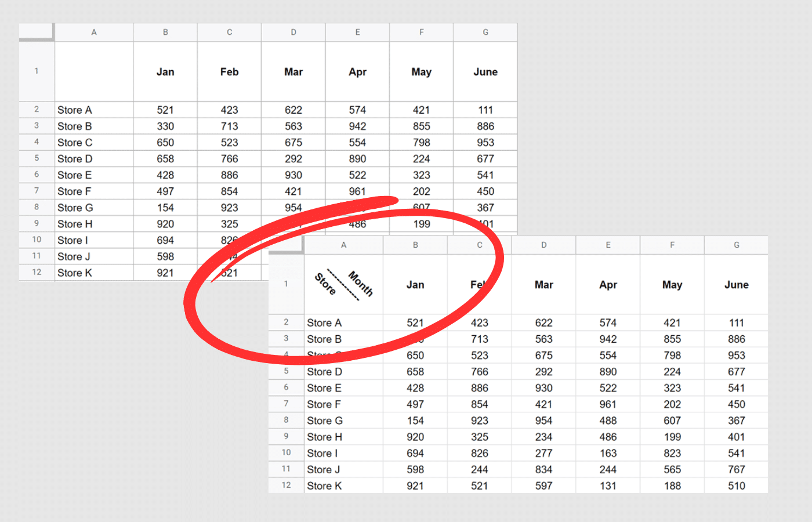Select the June column header cell
This screenshot has width=812, height=522.
[736, 285]
